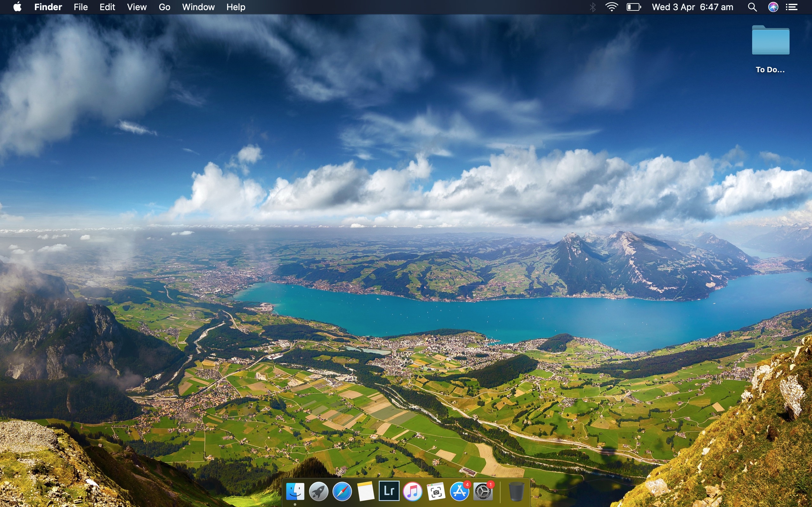Image resolution: width=812 pixels, height=507 pixels.
Task: Open the File menu
Action: (81, 7)
